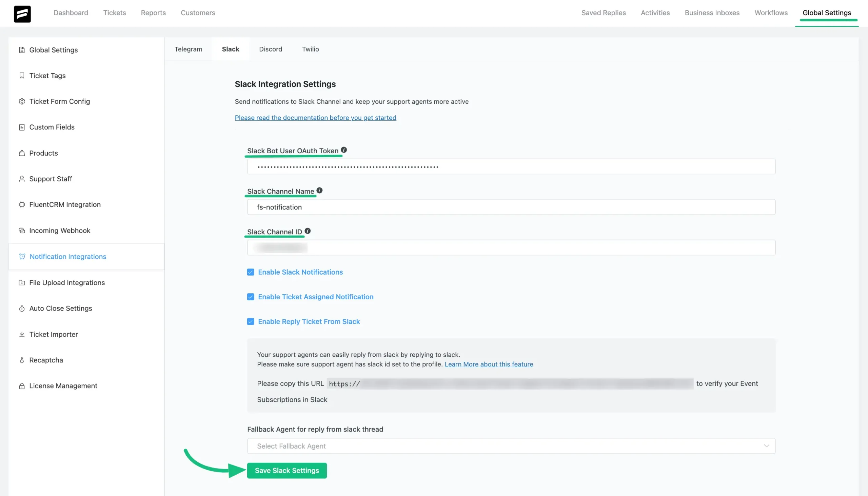Toggle Enable Ticket Assigned Notification checkbox
Image resolution: width=868 pixels, height=496 pixels.
click(x=250, y=297)
